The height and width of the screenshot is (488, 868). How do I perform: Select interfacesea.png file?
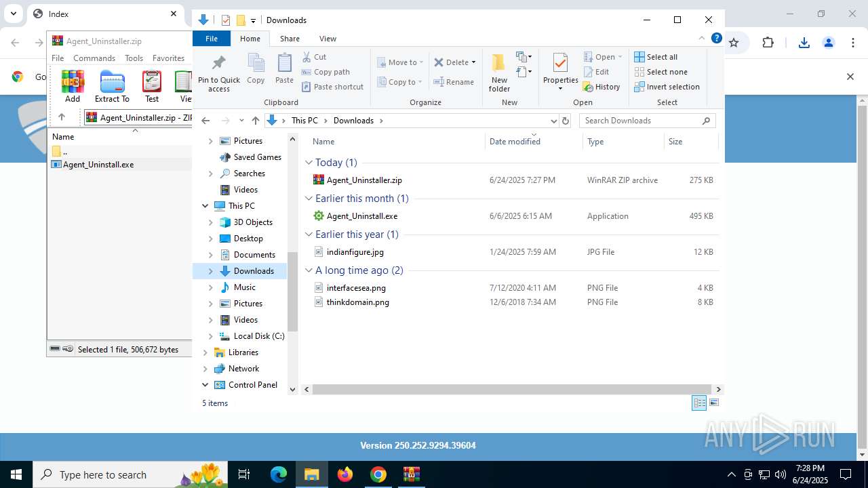356,288
